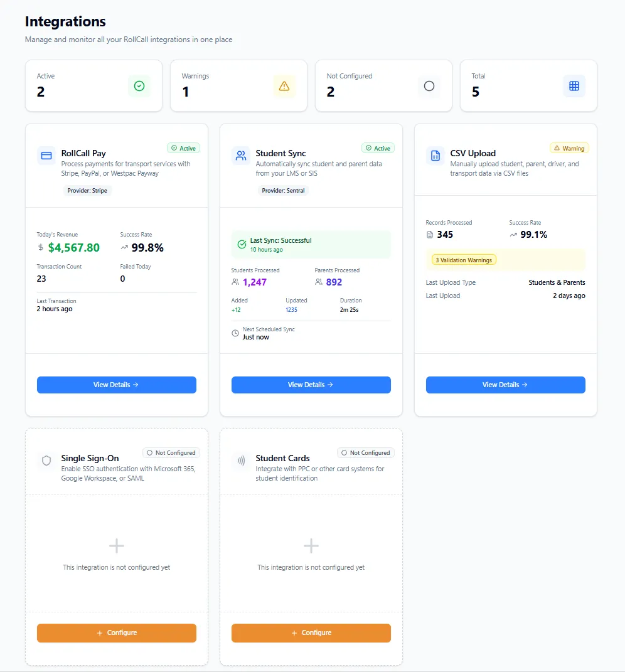Image resolution: width=625 pixels, height=672 pixels.
Task: Click the shield icon beside Single Sign-On
Action: (46, 461)
